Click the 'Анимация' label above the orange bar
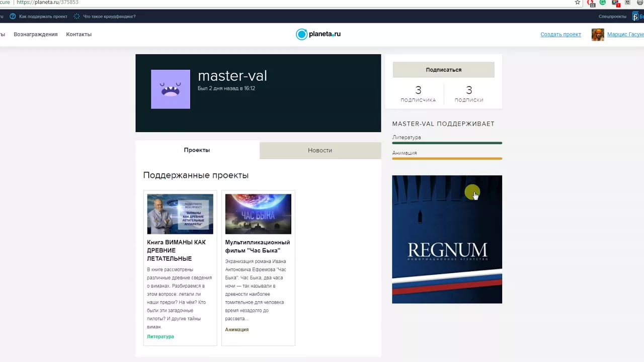Image resolution: width=644 pixels, height=362 pixels. (405, 153)
